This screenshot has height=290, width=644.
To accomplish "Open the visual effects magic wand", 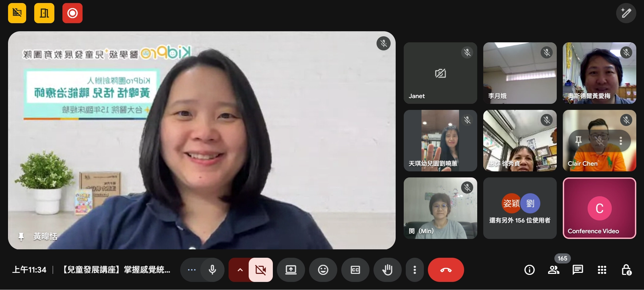I will tap(626, 13).
